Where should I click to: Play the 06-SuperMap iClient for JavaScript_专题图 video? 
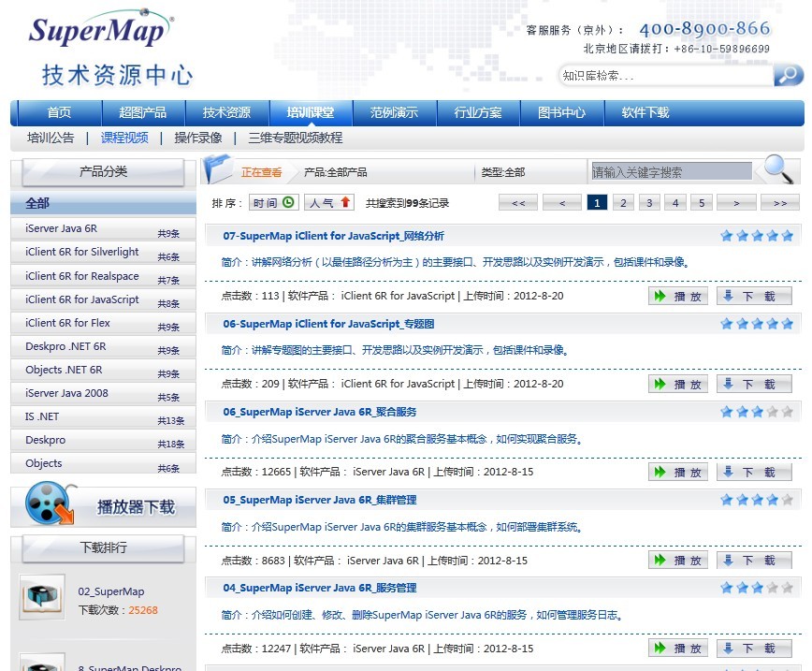(678, 384)
